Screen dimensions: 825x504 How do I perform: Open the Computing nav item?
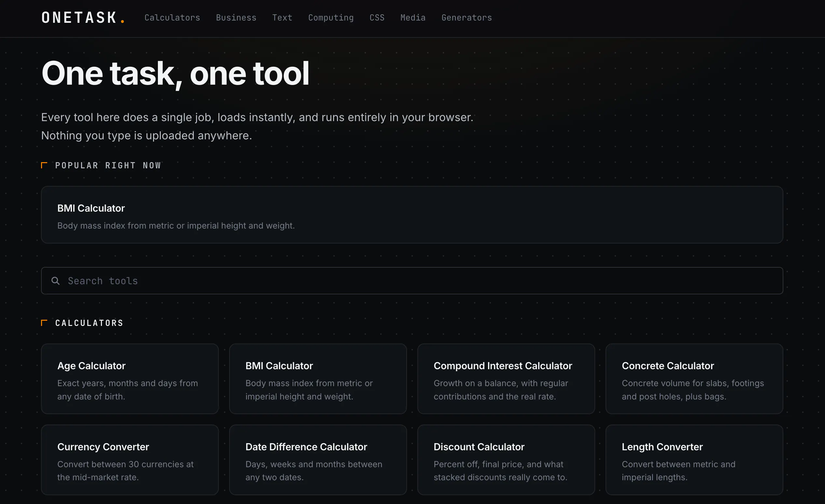331,18
